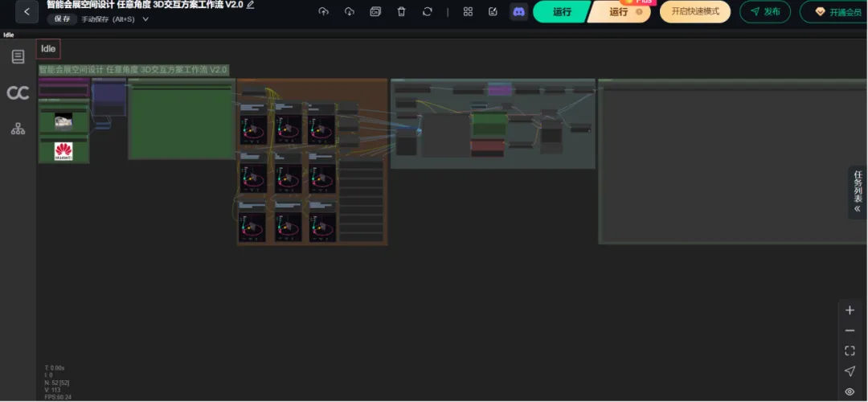Zoom out with the minus icon
The width and height of the screenshot is (868, 402).
850,330
